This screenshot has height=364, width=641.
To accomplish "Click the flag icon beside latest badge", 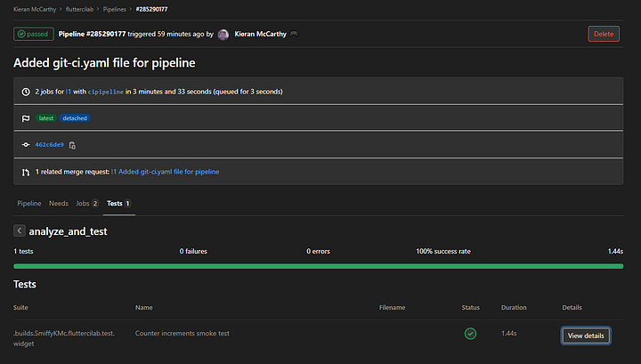I will 26,118.
